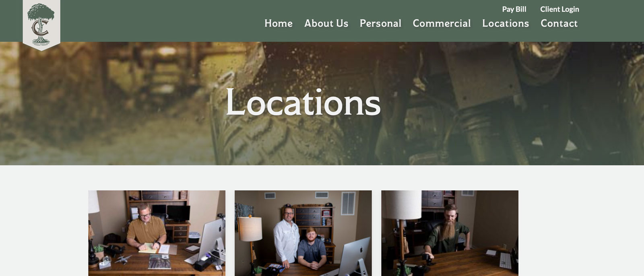Screen dimensions: 644x276
Task: Go to the Home page
Action: tap(279, 23)
